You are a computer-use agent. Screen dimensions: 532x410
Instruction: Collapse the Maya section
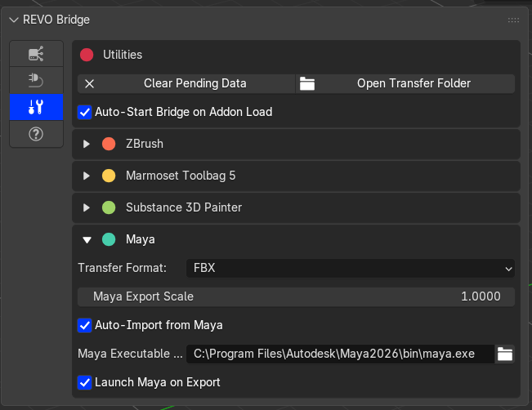87,240
